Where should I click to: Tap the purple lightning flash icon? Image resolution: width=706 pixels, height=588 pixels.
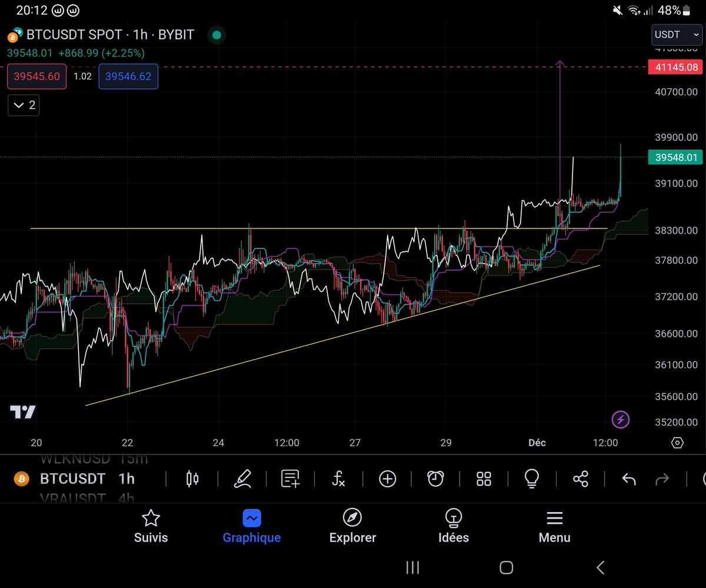tap(621, 420)
